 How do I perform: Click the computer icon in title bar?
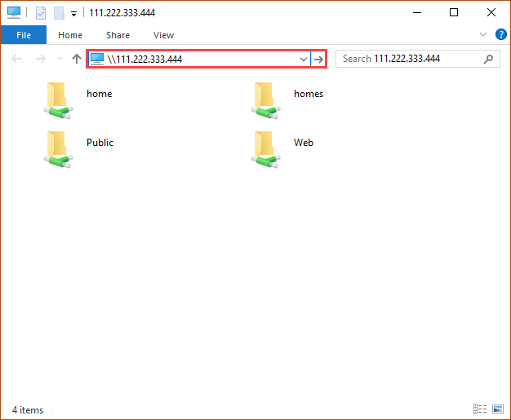tap(14, 13)
